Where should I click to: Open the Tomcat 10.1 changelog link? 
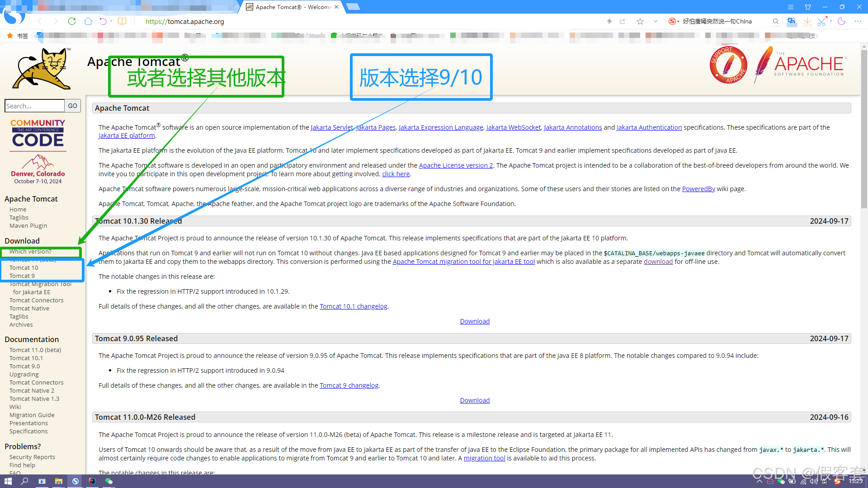click(354, 306)
